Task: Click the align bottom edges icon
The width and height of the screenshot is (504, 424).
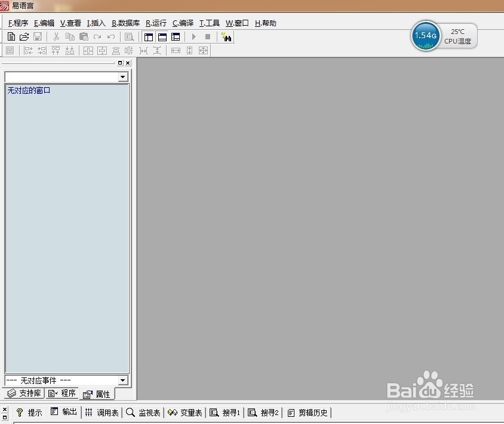Action: pyautogui.click(x=70, y=51)
